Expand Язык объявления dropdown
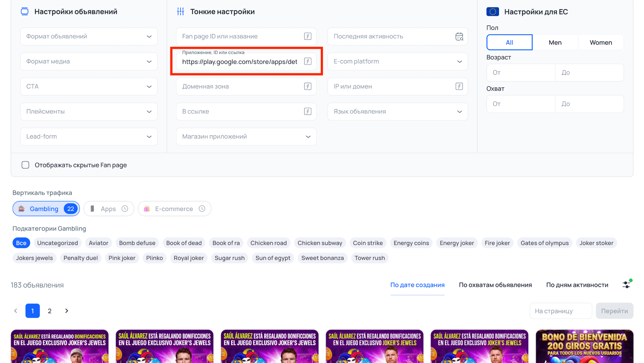This screenshot has width=644, height=363. click(397, 112)
